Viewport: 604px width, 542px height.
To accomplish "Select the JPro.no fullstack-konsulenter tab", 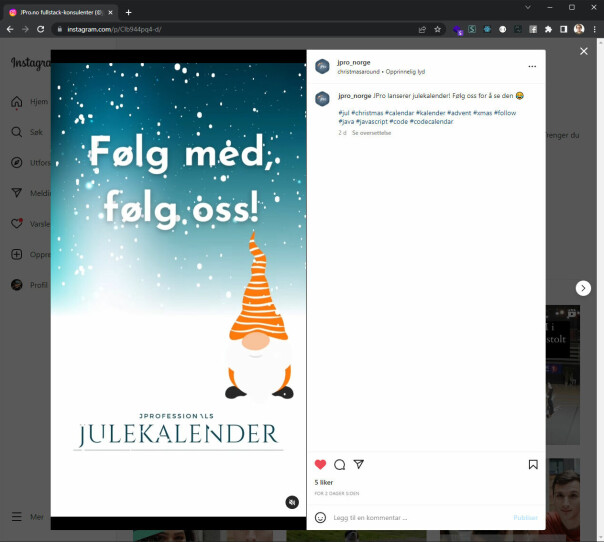I will 61,12.
